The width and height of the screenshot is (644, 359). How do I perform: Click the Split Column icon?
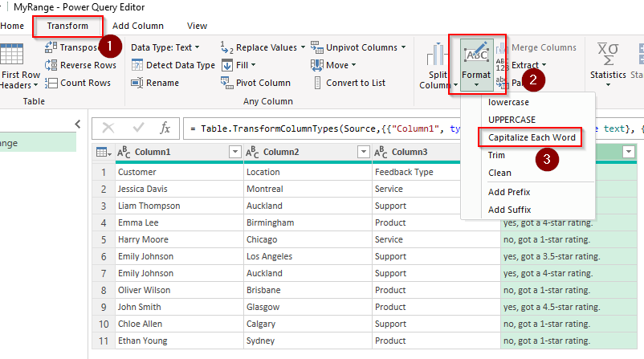[x=436, y=55]
